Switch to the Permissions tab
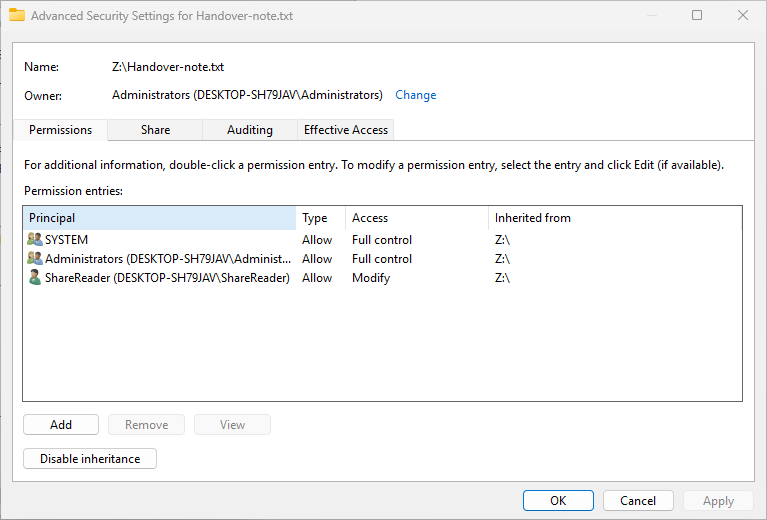 60,130
